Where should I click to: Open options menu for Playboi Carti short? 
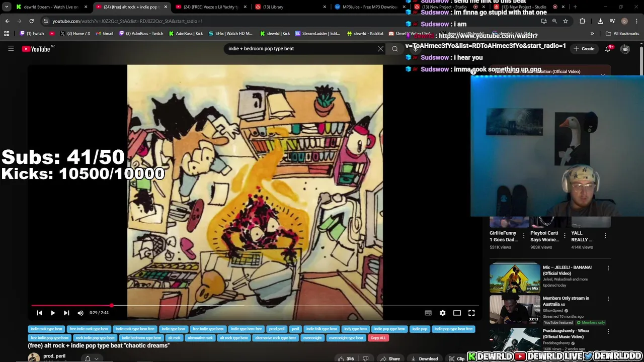click(565, 235)
